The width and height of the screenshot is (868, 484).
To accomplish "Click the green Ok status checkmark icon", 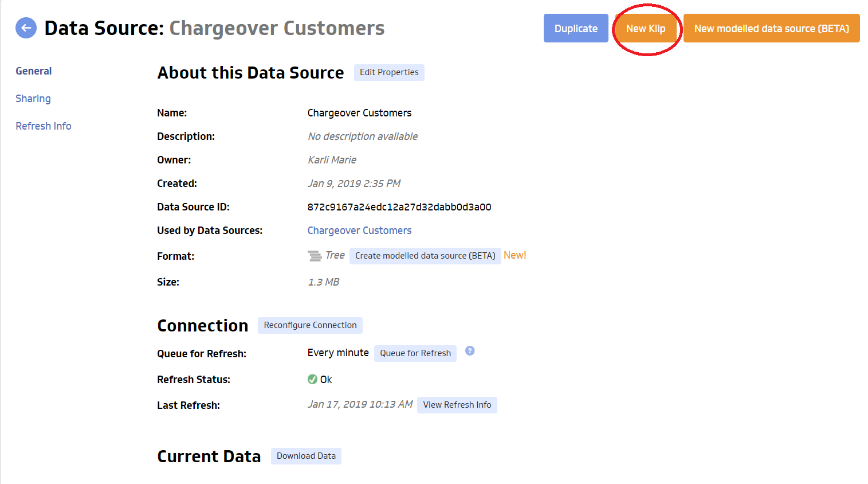I will click(312, 379).
